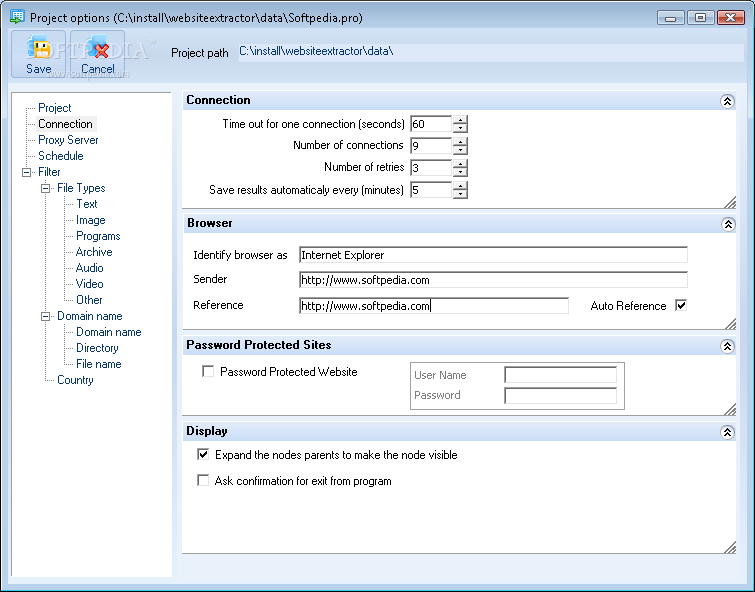Collapse the Display section with its chevron
This screenshot has height=592, width=755.
(727, 432)
